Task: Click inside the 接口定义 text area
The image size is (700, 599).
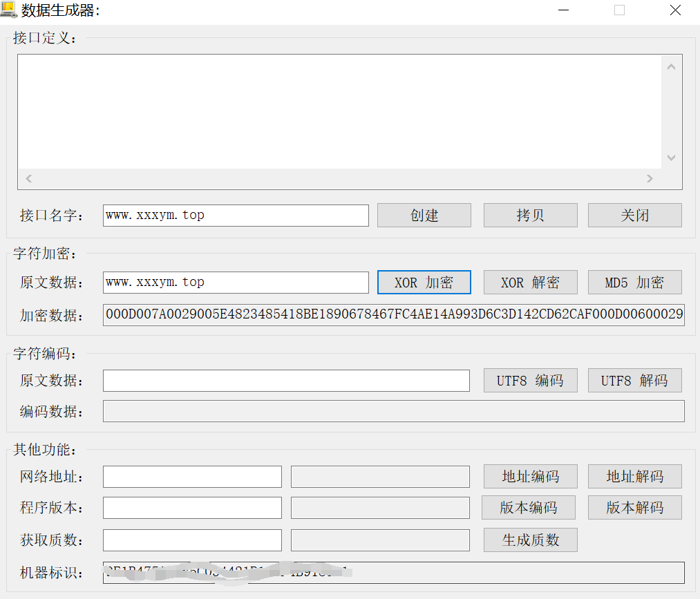Action: [339, 112]
